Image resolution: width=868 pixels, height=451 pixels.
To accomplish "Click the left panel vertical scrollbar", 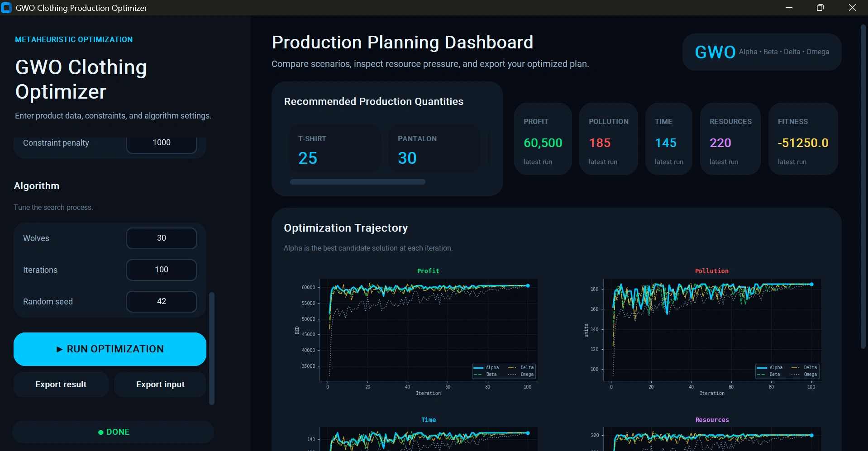I will click(212, 348).
